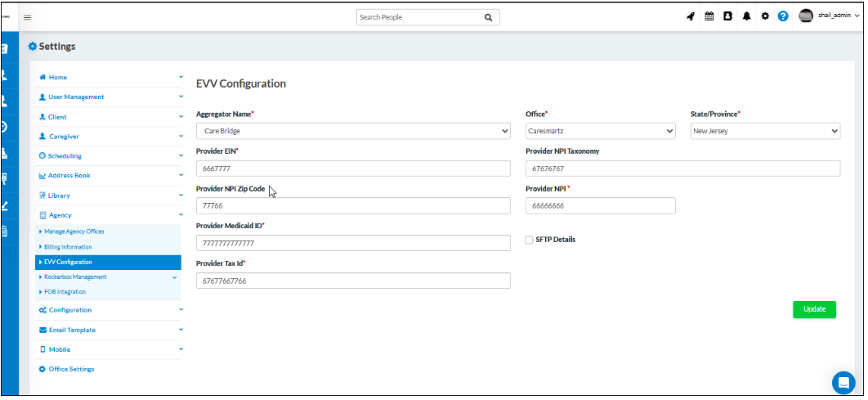Image resolution: width=868 pixels, height=400 pixels.
Task: Open the chat bubble widget
Action: pyautogui.click(x=843, y=382)
